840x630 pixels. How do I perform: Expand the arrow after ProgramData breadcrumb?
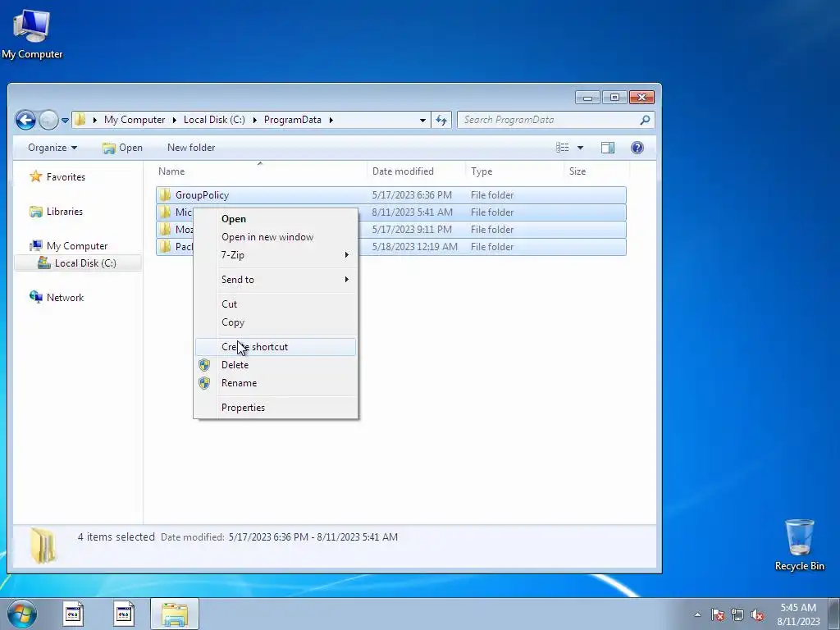point(331,120)
